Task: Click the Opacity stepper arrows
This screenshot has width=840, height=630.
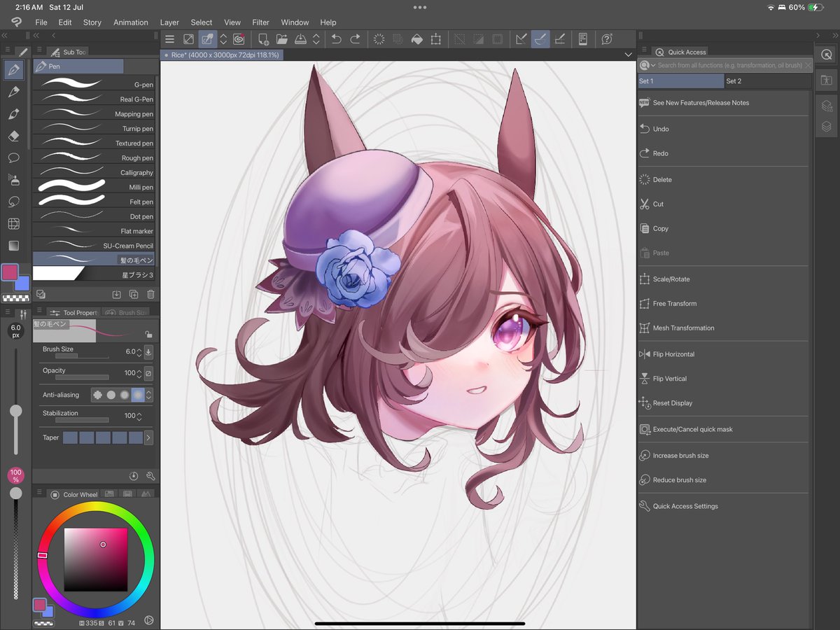Action: coord(139,373)
